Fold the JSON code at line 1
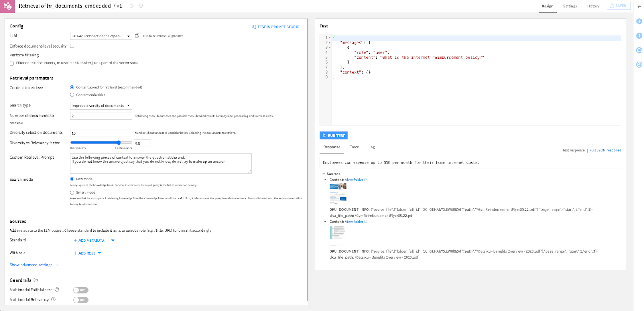Screen dimensions: 644x311 tap(330, 38)
